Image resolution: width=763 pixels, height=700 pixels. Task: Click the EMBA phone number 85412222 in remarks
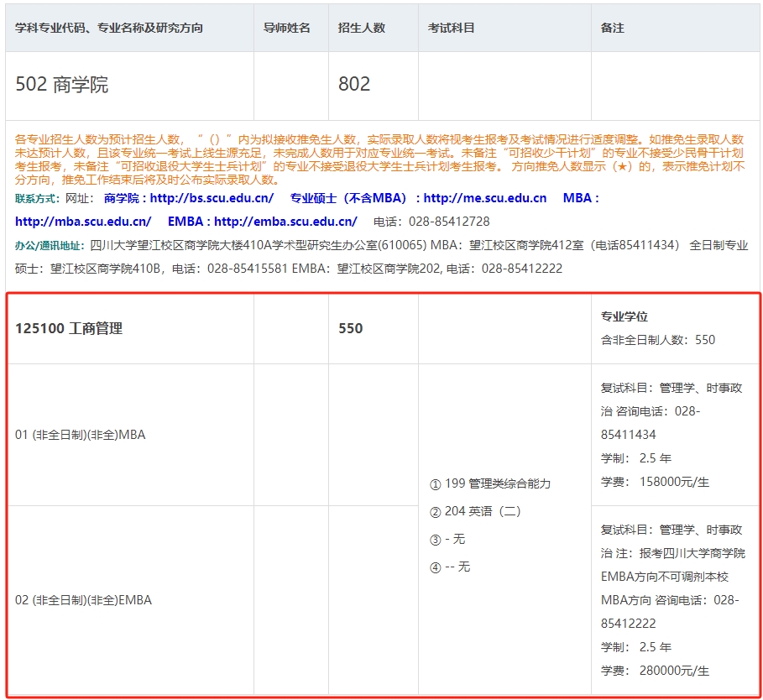pos(628,623)
